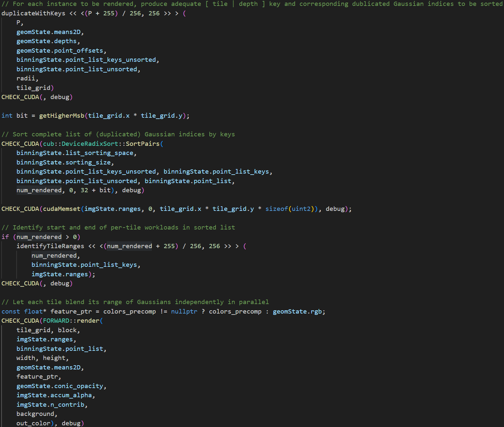
Task: Click the cudaMemset function name
Action: pos(62,209)
